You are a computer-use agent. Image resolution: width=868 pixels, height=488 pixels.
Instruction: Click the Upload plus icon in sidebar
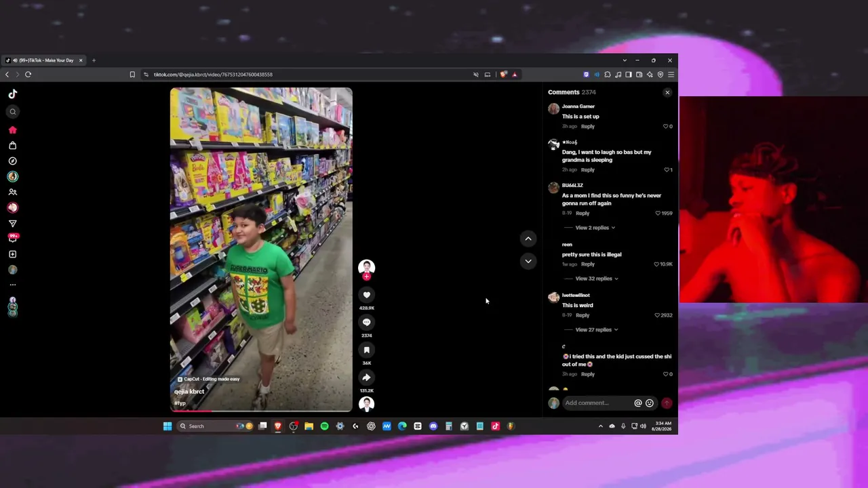pos(13,254)
